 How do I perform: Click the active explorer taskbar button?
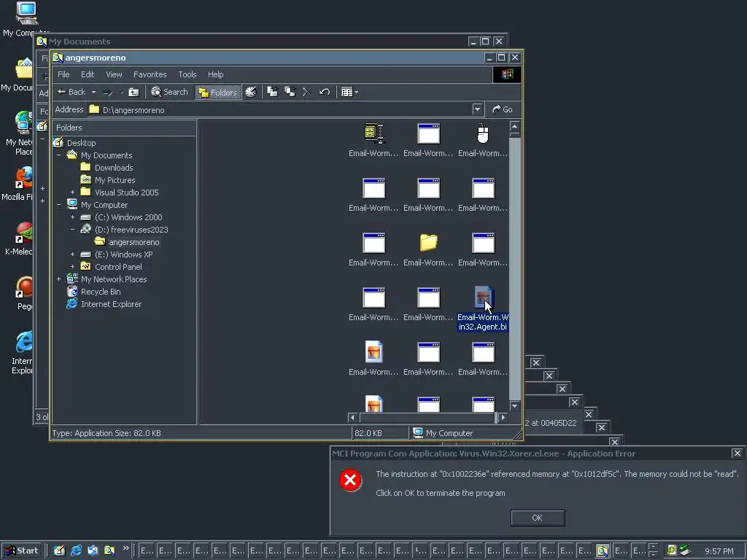[x=602, y=551]
